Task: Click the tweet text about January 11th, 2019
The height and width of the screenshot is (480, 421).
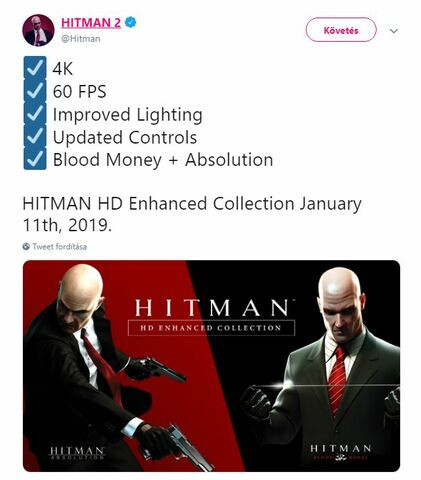Action: tap(192, 214)
